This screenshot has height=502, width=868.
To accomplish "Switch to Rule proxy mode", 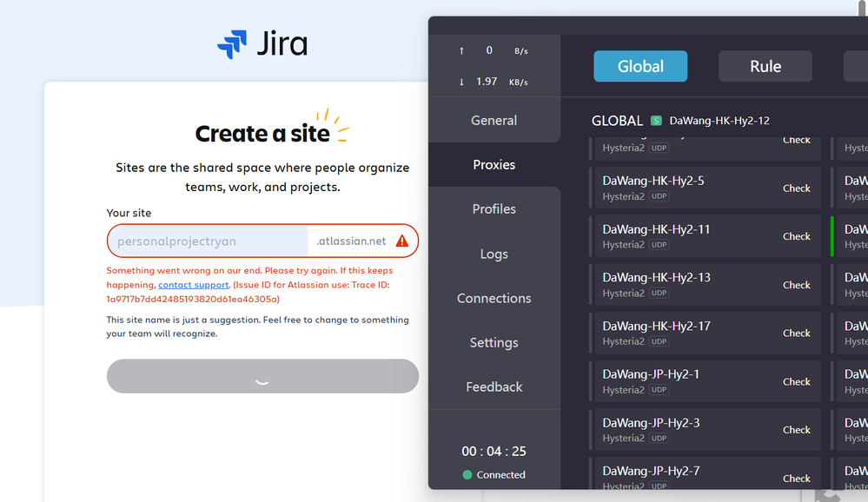I will 765,66.
